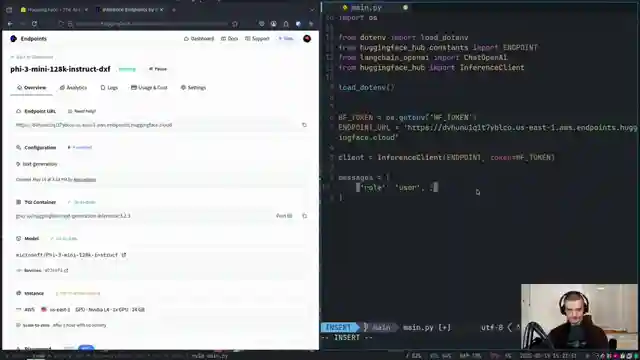Image resolution: width=640 pixels, height=360 pixels.
Task: Click the Running status badge
Action: [x=127, y=69]
